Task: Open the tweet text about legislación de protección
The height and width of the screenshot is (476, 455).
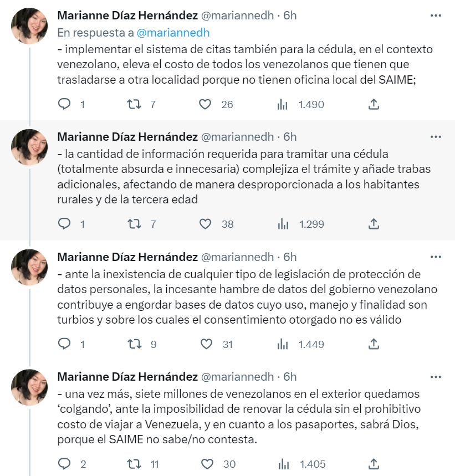Action: point(247,297)
